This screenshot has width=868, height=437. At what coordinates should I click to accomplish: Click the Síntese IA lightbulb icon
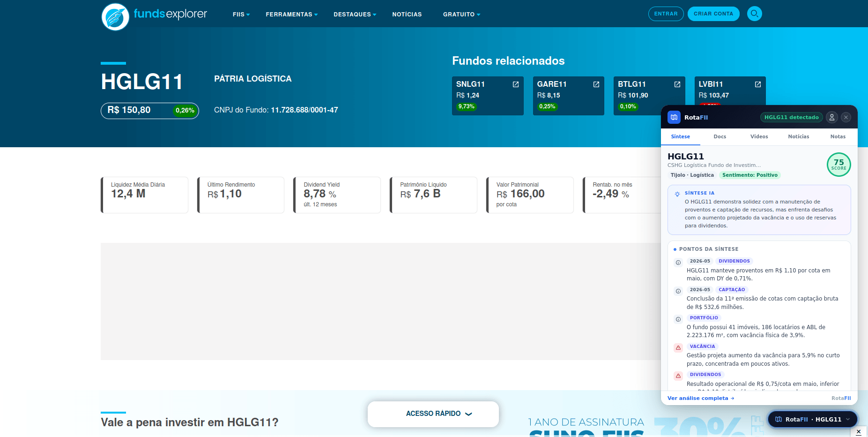click(x=677, y=194)
